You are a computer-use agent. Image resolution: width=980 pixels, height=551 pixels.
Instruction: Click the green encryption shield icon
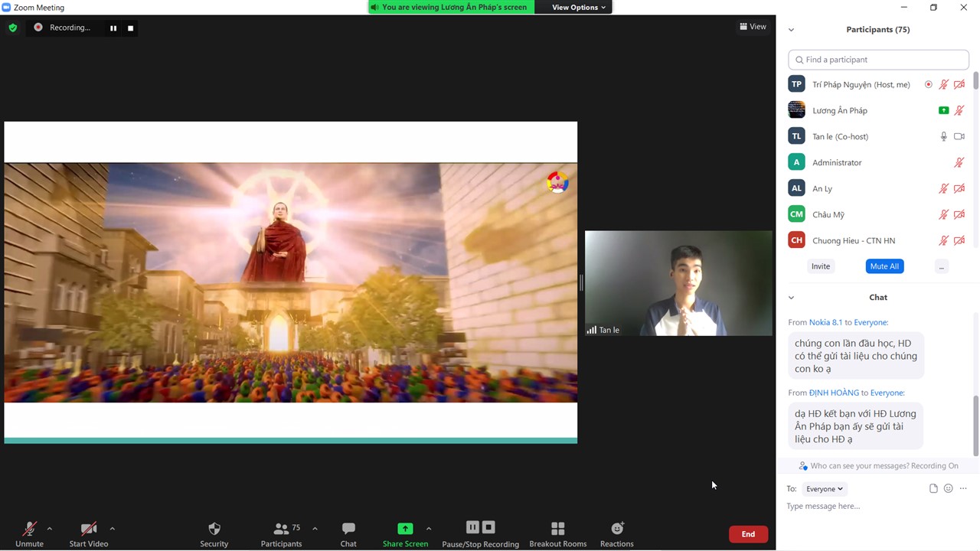pyautogui.click(x=13, y=28)
